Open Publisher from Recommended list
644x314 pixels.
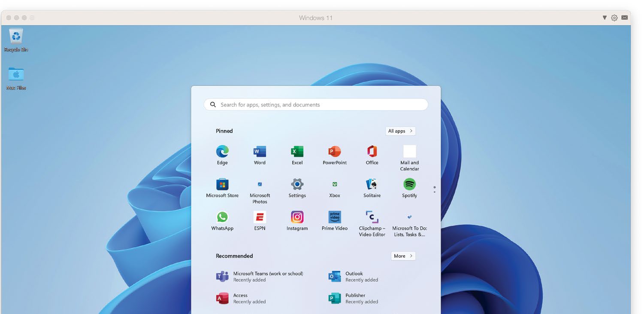pos(354,299)
